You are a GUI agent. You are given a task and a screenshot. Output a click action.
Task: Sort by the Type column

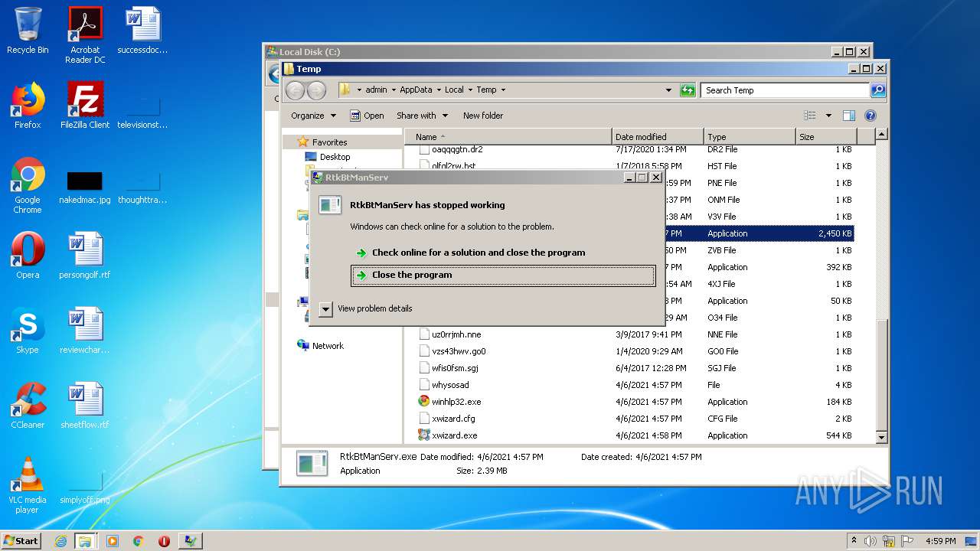click(x=750, y=137)
